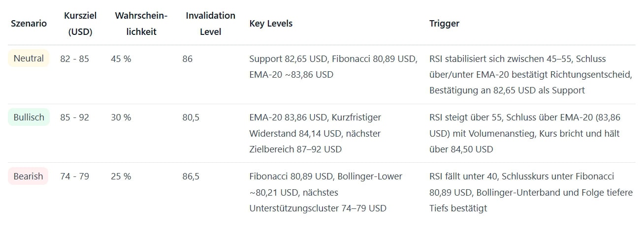Click the 25 % probability value
Viewport: 644px width, 233px height.
coord(121,176)
